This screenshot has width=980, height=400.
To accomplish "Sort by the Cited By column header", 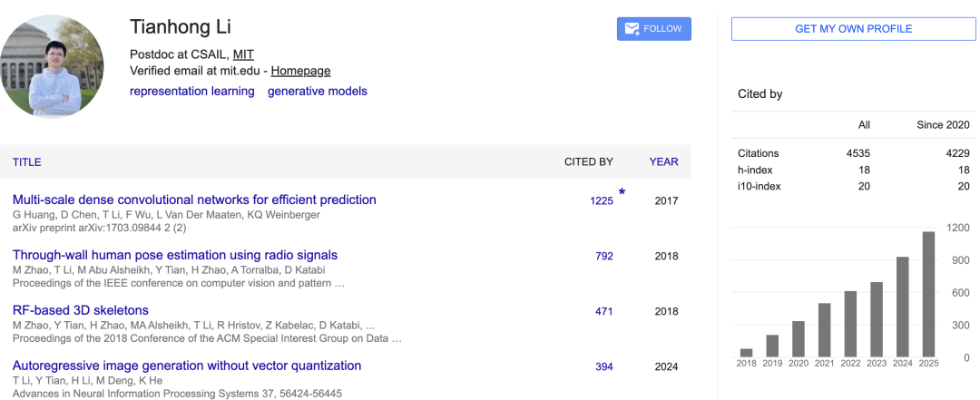I will point(588,162).
